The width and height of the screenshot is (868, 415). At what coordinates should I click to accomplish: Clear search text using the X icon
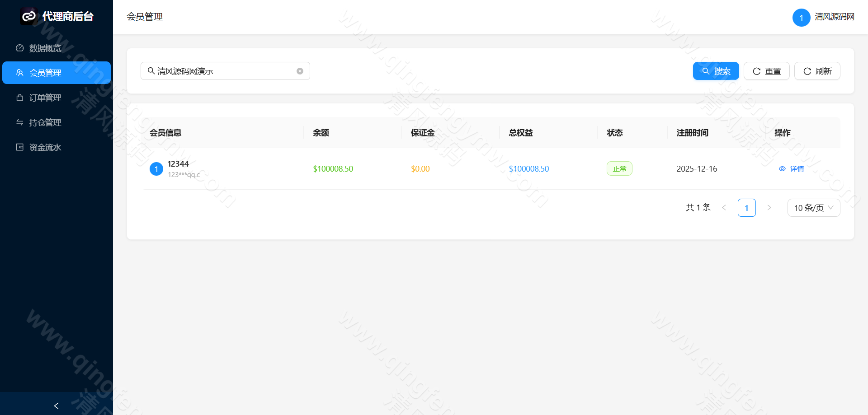click(300, 71)
